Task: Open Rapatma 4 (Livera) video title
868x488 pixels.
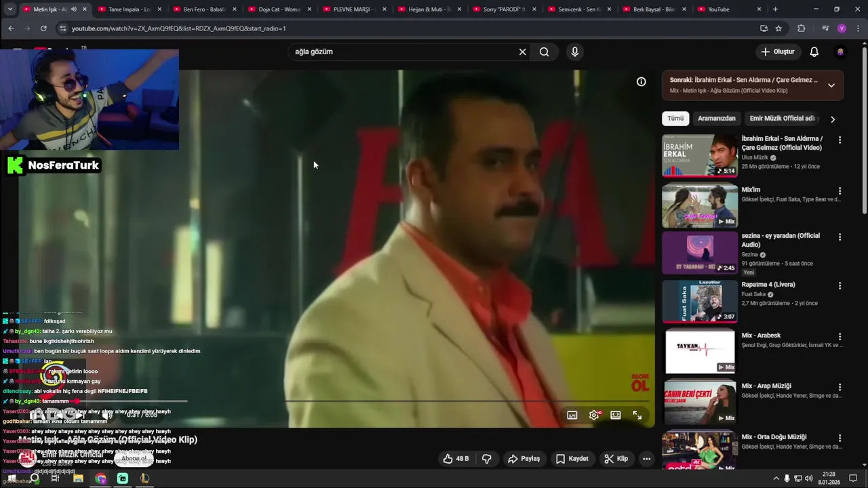Action: click(x=768, y=285)
